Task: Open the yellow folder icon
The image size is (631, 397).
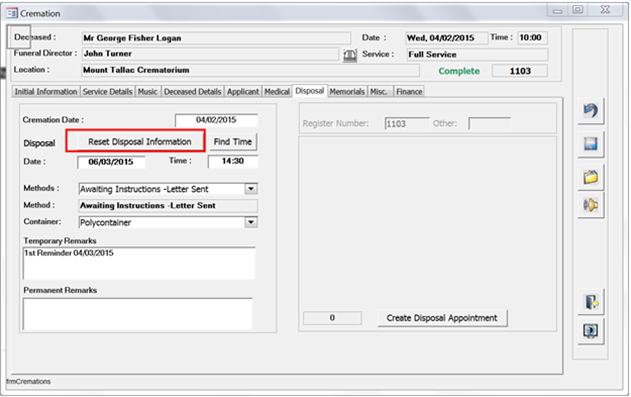Action: 591,177
